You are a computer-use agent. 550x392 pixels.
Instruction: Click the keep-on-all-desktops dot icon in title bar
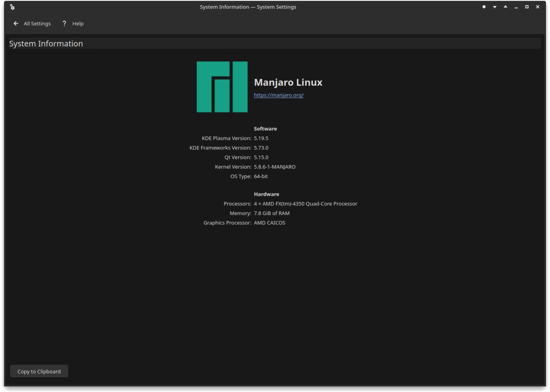[484, 7]
